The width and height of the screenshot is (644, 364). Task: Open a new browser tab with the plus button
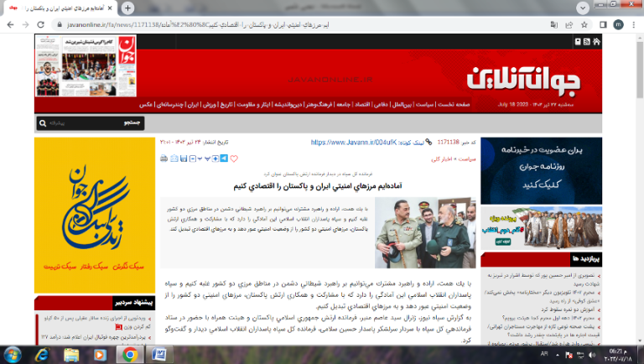coord(127,8)
